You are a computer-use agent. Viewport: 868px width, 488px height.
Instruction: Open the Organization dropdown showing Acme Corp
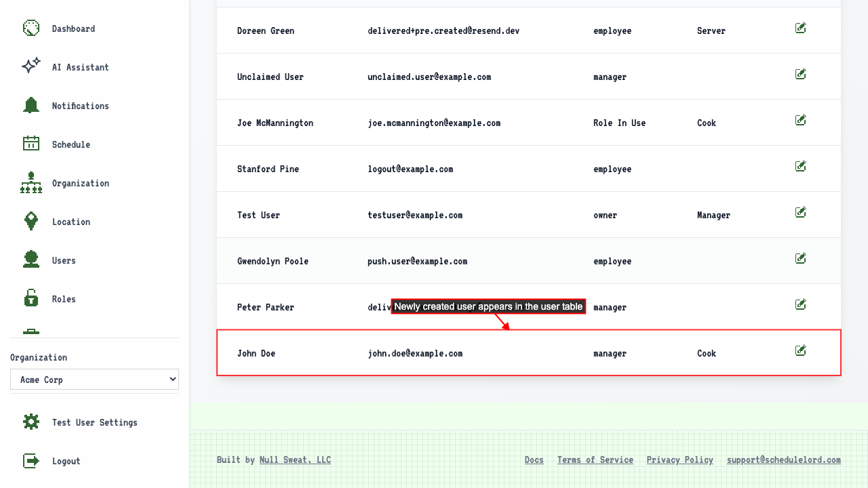pos(94,380)
